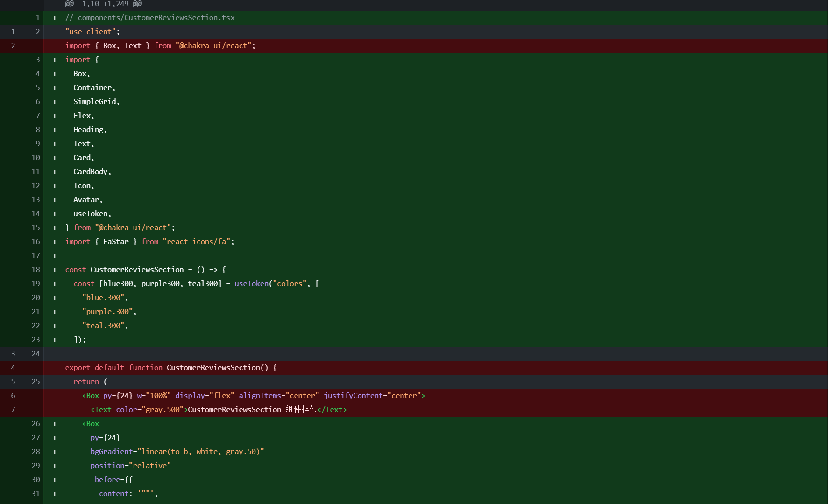This screenshot has height=504, width=828.
Task: Click the added "<Box" opening tag line
Action: [x=91, y=424]
